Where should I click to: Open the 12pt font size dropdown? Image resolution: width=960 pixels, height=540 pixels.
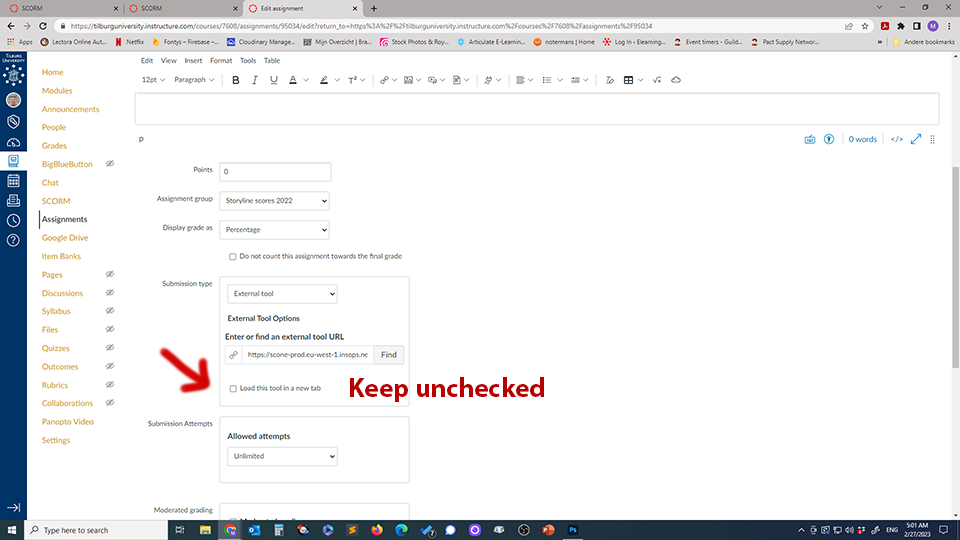click(x=153, y=80)
